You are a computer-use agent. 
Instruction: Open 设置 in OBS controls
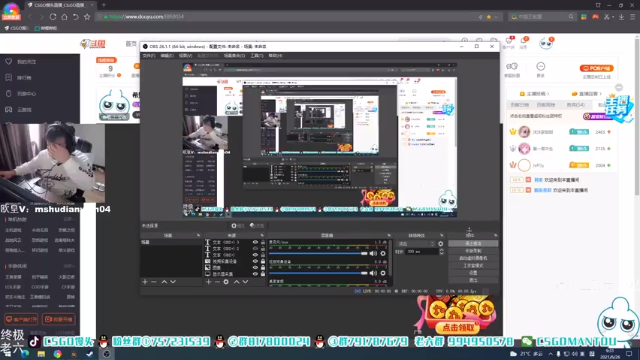[x=473, y=273]
